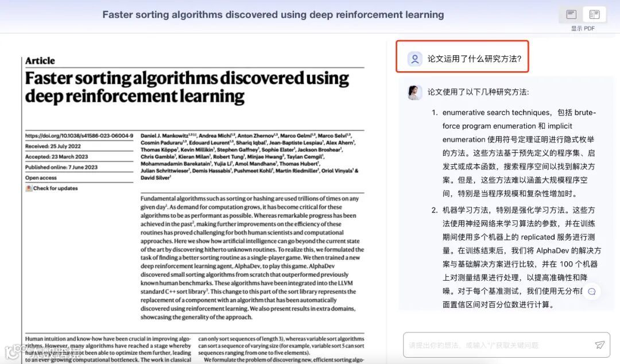Send question with paper-plane icon
The height and width of the screenshot is (364, 620).
[600, 344]
